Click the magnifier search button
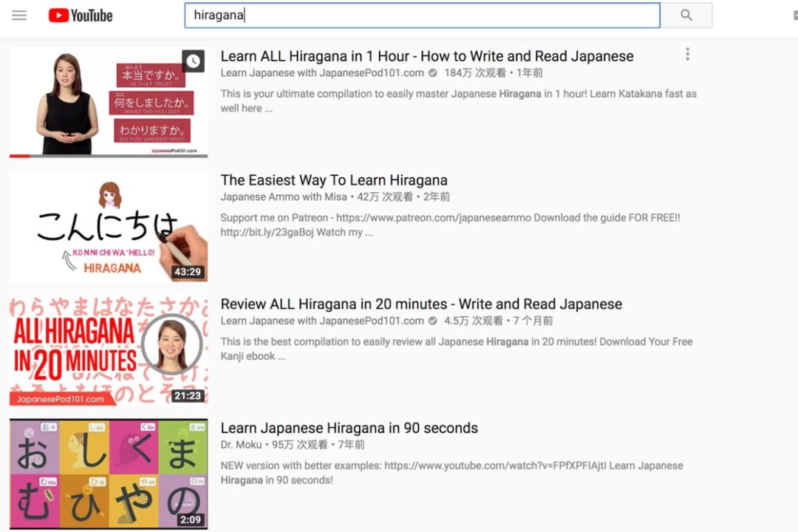This screenshot has height=532, width=798. tap(686, 16)
